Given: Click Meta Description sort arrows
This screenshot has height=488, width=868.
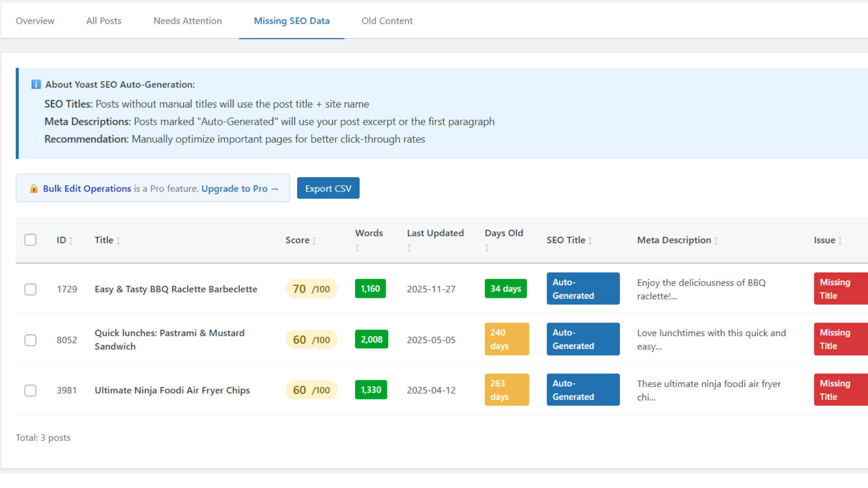Looking at the screenshot, I should click(716, 241).
